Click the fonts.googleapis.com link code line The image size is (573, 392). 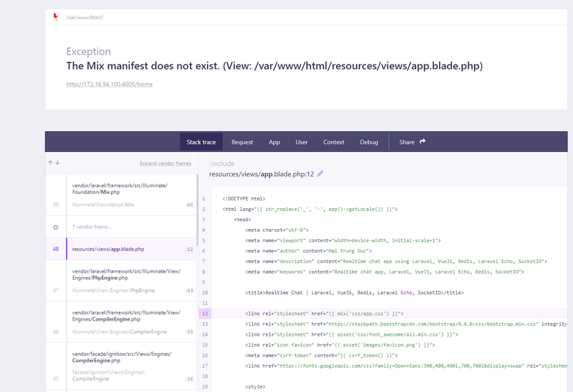pyautogui.click(x=406, y=366)
